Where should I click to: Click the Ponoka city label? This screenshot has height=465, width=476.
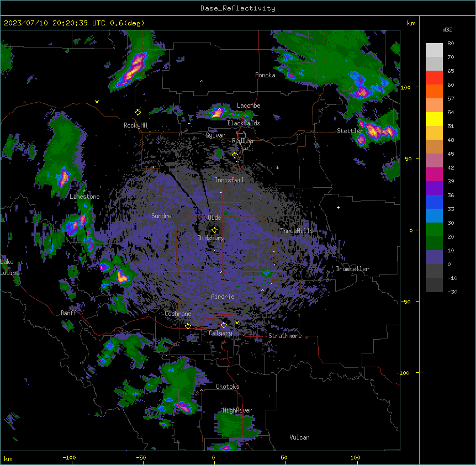[265, 75]
